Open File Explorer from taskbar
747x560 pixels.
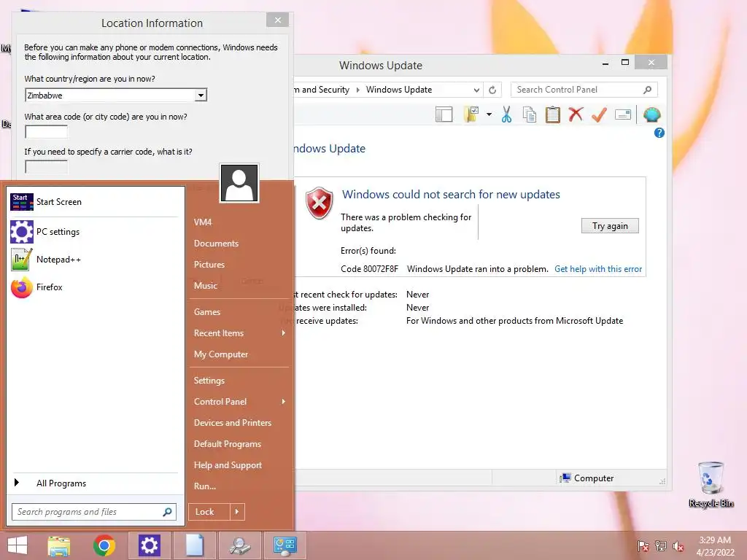coord(59,545)
